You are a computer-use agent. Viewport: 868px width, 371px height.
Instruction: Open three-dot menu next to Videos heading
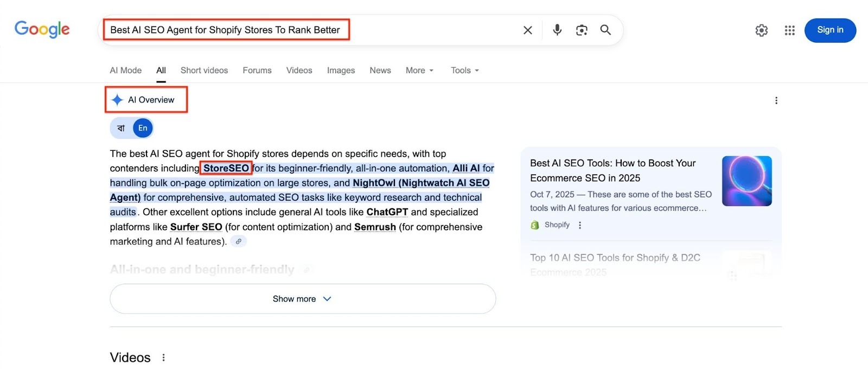tap(163, 357)
